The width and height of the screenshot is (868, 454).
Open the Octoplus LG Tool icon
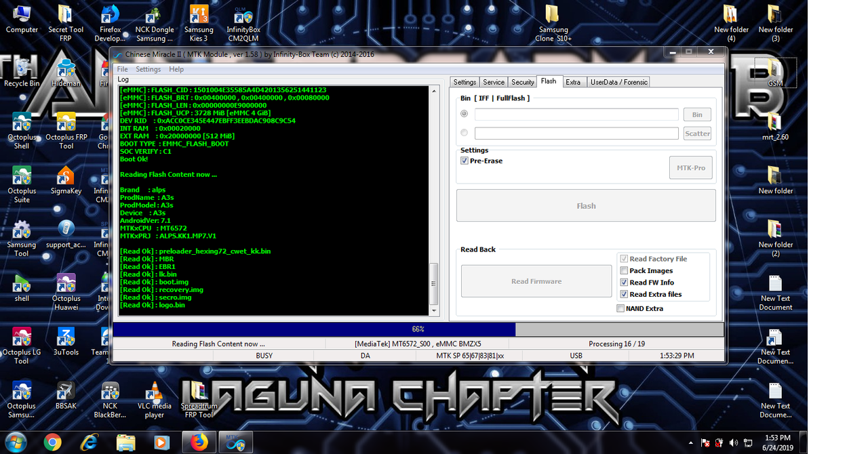(22, 346)
